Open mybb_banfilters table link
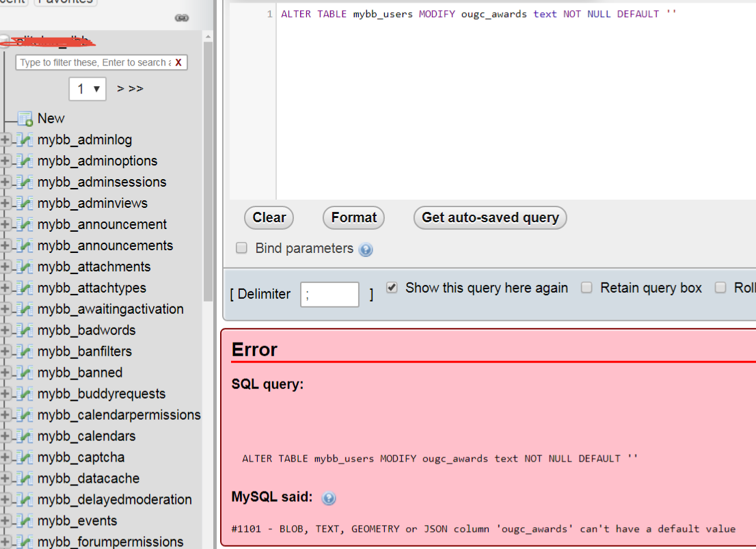Viewport: 756px width, 549px height. click(x=84, y=351)
